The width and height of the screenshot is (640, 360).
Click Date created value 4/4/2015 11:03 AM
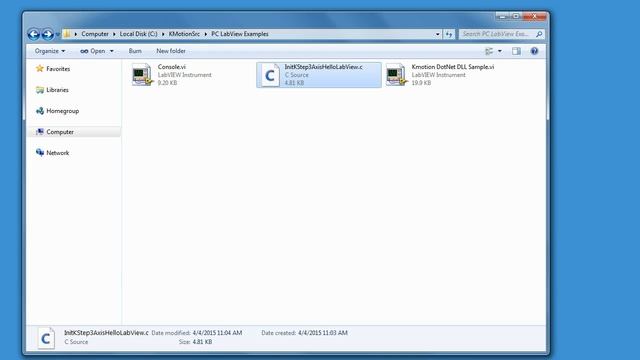323,333
